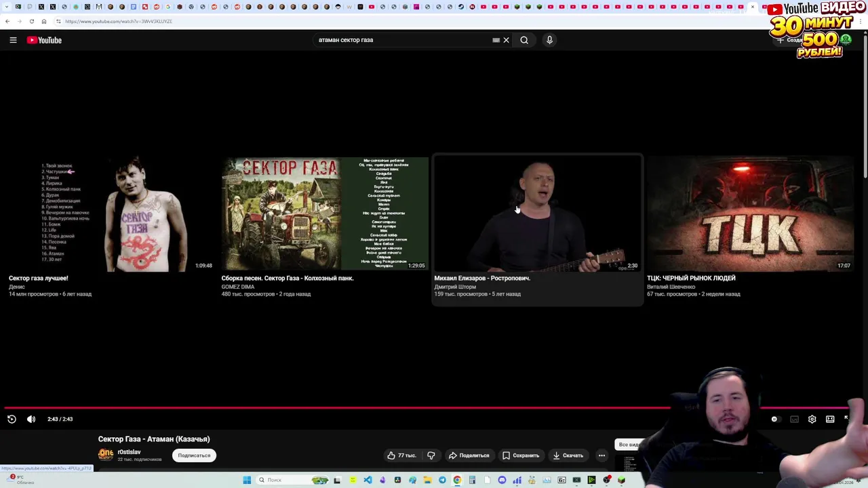Replay the video with the replay icon
The width and height of the screenshot is (868, 488).
12,419
